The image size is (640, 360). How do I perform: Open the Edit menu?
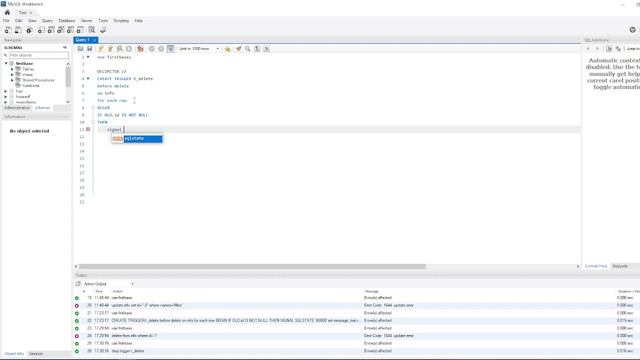(19, 20)
